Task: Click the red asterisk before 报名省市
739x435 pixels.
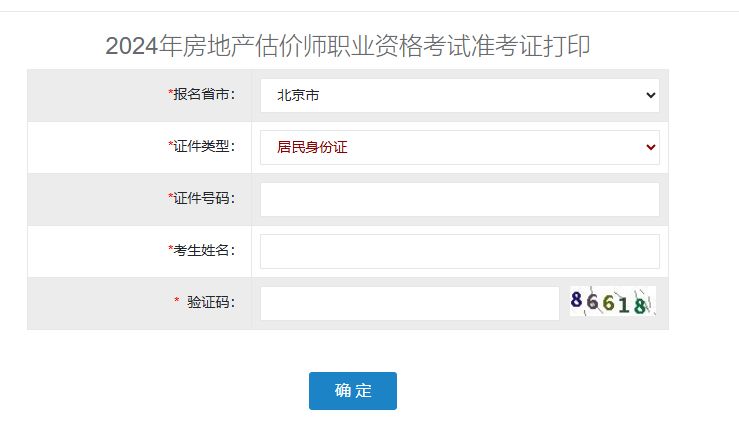Action: [171, 92]
